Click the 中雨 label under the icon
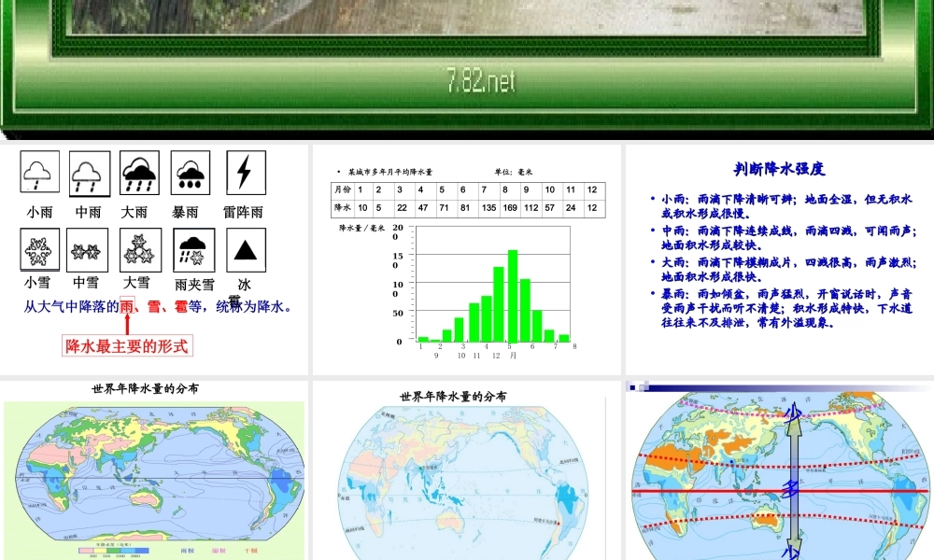This screenshot has width=934, height=560. (x=88, y=213)
